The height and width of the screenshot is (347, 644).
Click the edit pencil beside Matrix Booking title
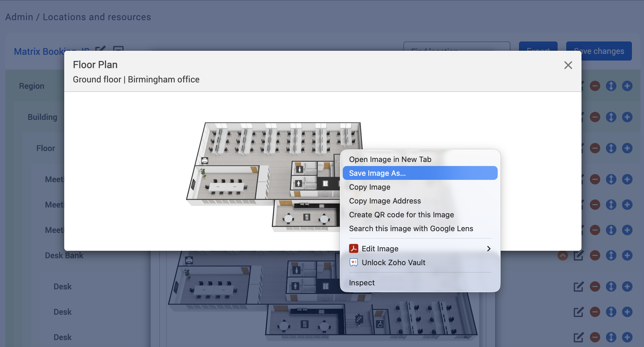point(101,49)
